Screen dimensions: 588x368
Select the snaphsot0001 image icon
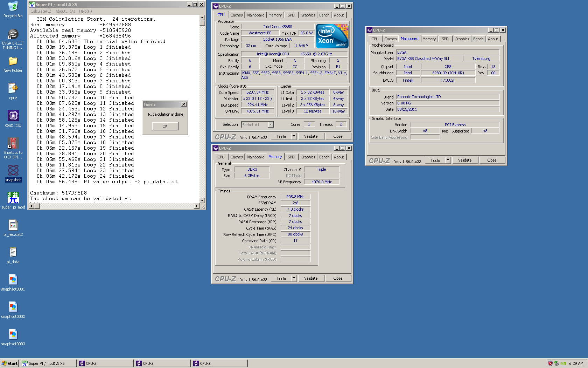coord(13,283)
